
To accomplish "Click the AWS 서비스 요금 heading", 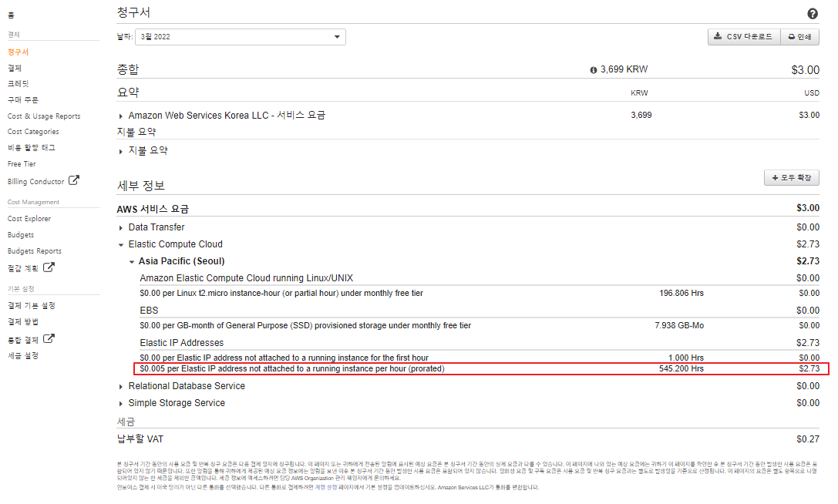I will pos(153,209).
